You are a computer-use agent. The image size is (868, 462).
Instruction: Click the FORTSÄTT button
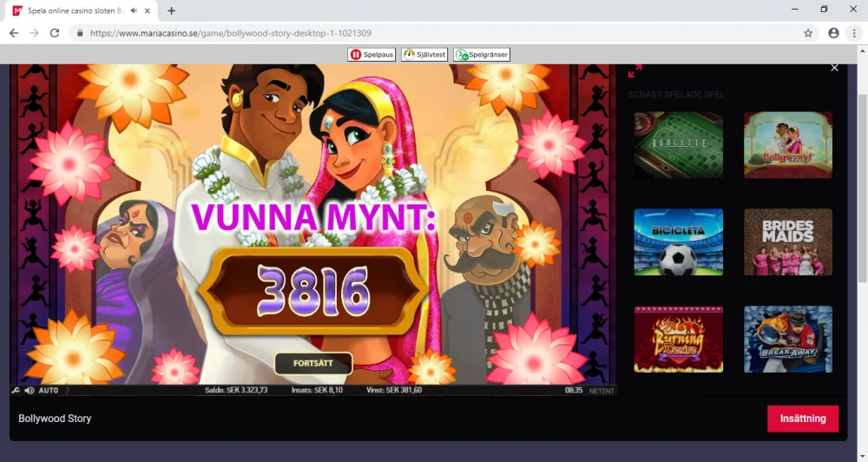click(x=313, y=363)
